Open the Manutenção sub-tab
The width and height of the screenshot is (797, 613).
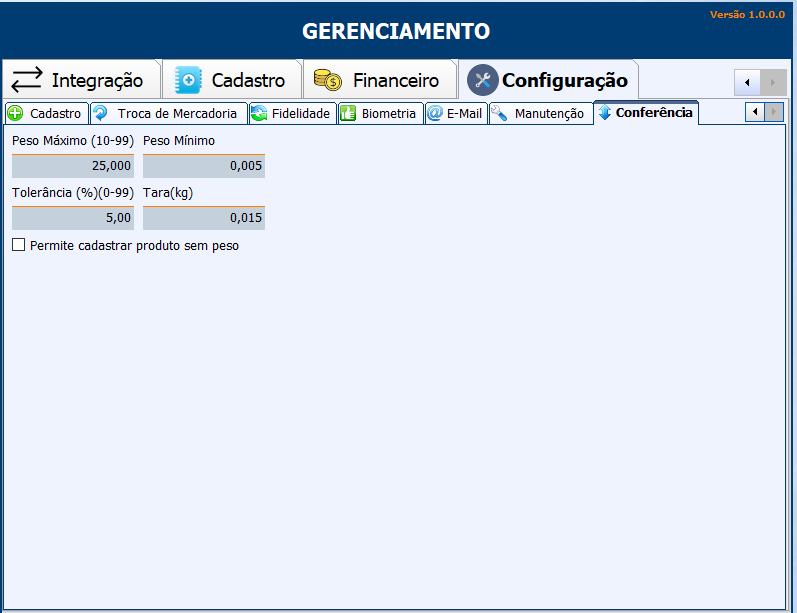(x=540, y=113)
